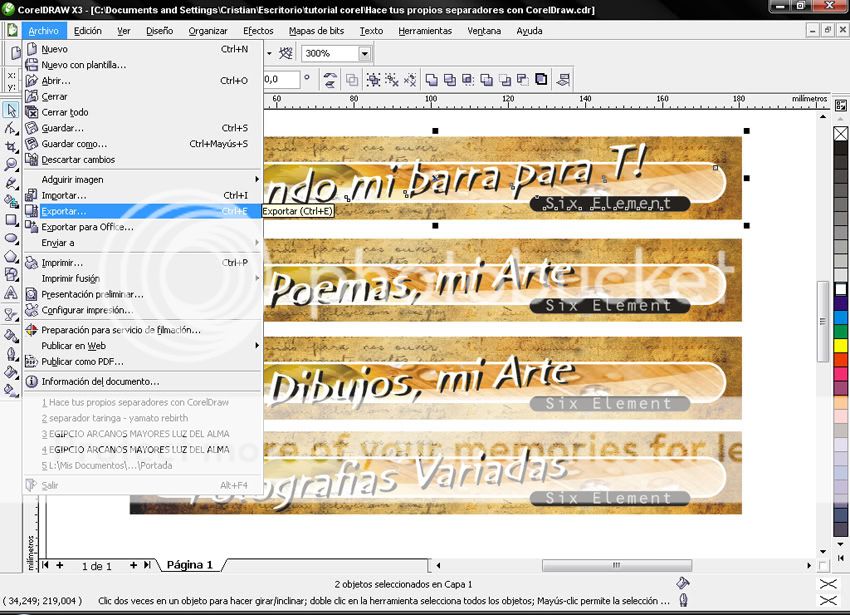
Task: Click the Create boundary icon
Action: [x=541, y=80]
